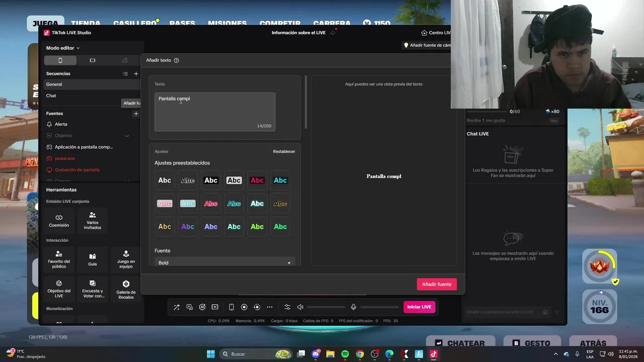Click into the Pantalla compl text field

[x=215, y=112]
